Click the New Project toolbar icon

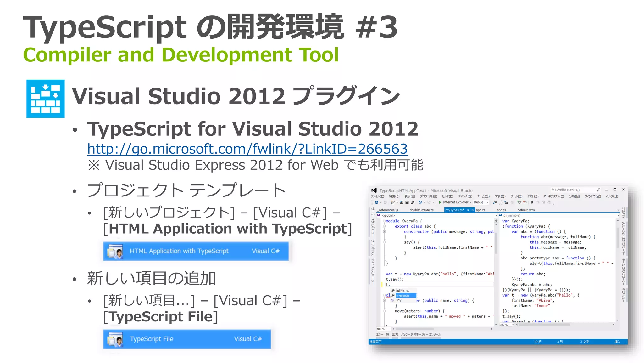pyautogui.click(x=393, y=202)
